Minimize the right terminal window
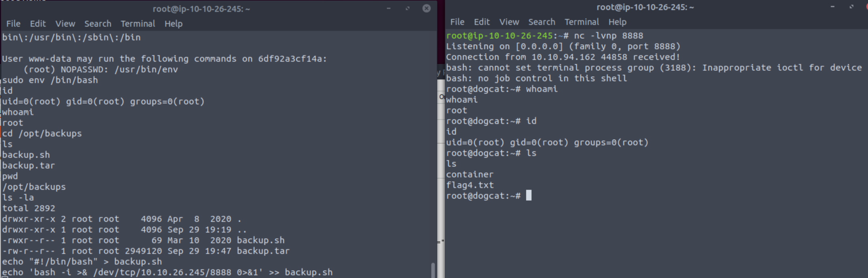This screenshot has width=868, height=278. click(x=832, y=7)
